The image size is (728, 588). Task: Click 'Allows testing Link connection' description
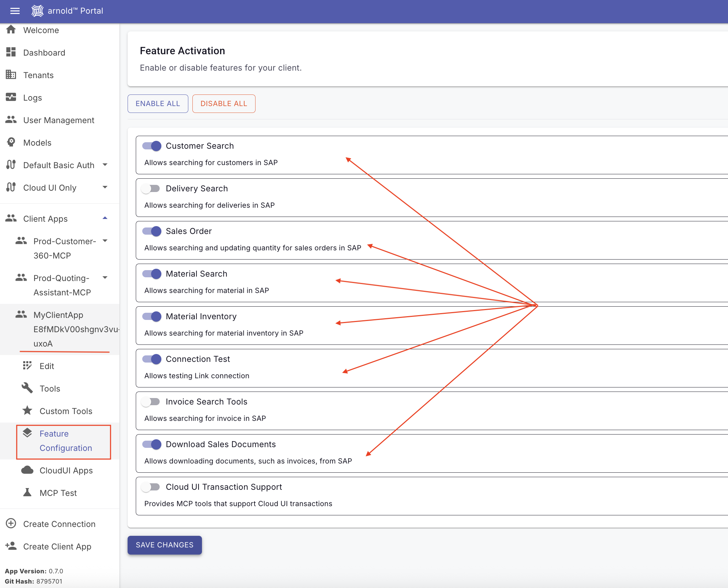[x=197, y=376]
